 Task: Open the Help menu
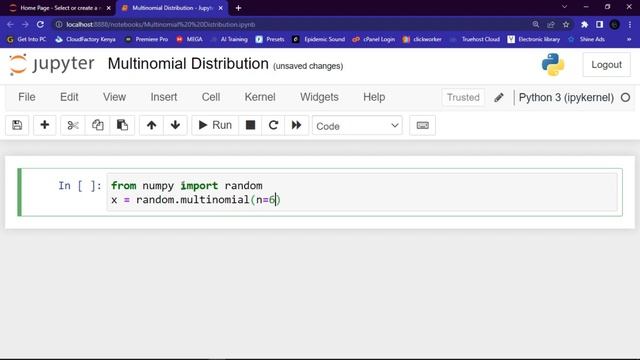click(374, 97)
